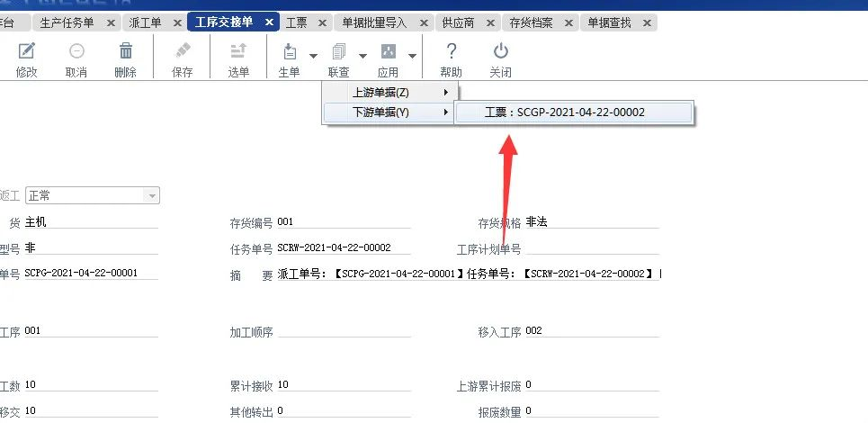Click the 选单 toolbar icon
The image size is (868, 423).
238,52
